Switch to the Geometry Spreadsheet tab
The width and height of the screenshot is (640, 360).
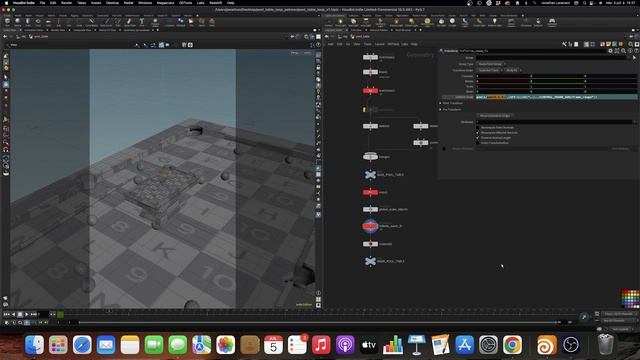tap(136, 30)
